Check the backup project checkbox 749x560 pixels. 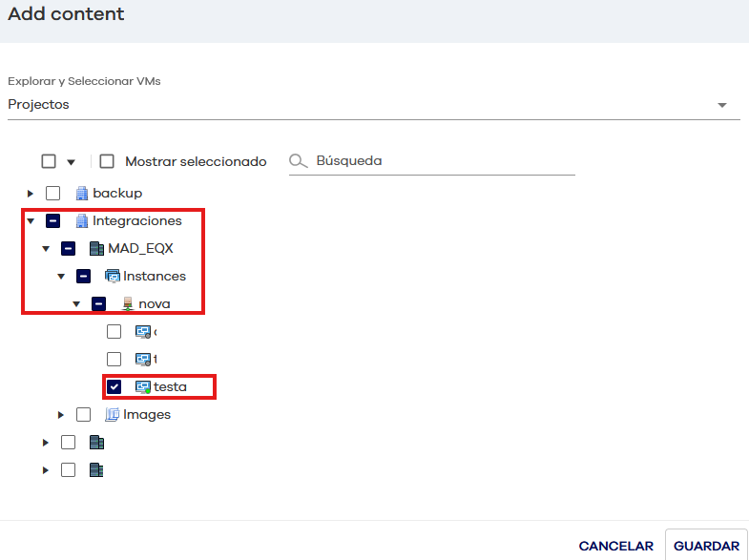(x=53, y=194)
